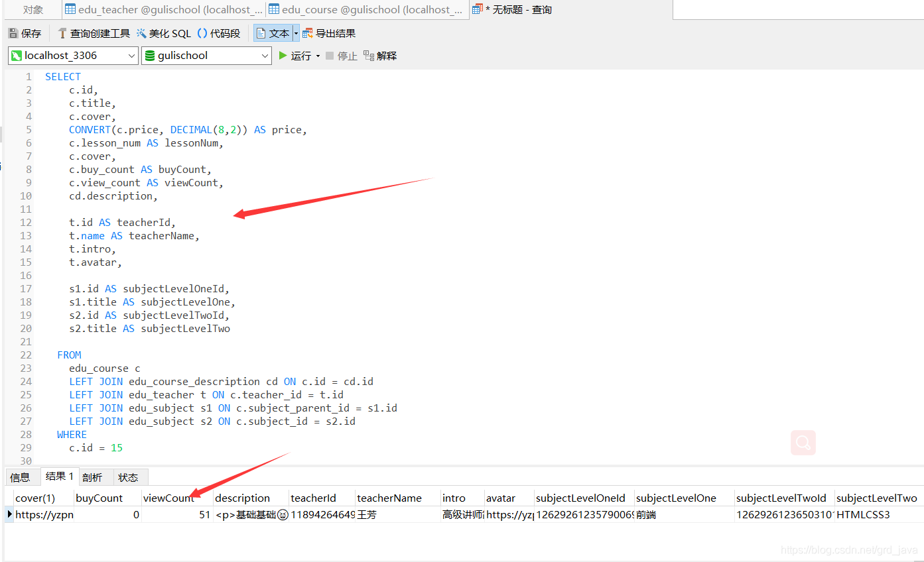924x562 pixels.
Task: Open the gulischool database dropdown
Action: [x=207, y=56]
